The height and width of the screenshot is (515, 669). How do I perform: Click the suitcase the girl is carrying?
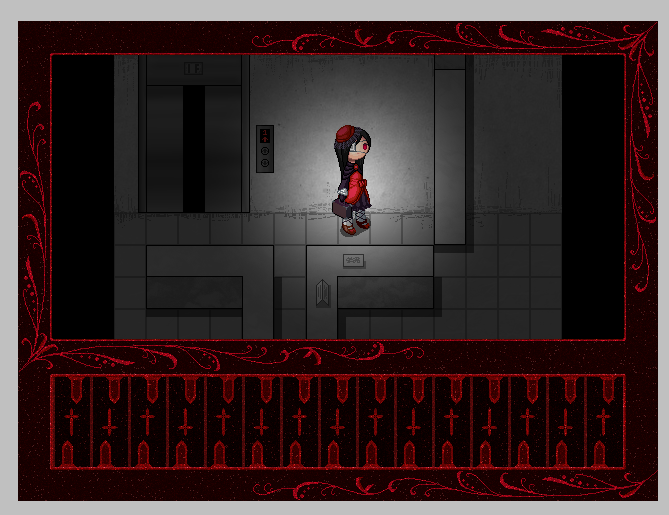(341, 209)
